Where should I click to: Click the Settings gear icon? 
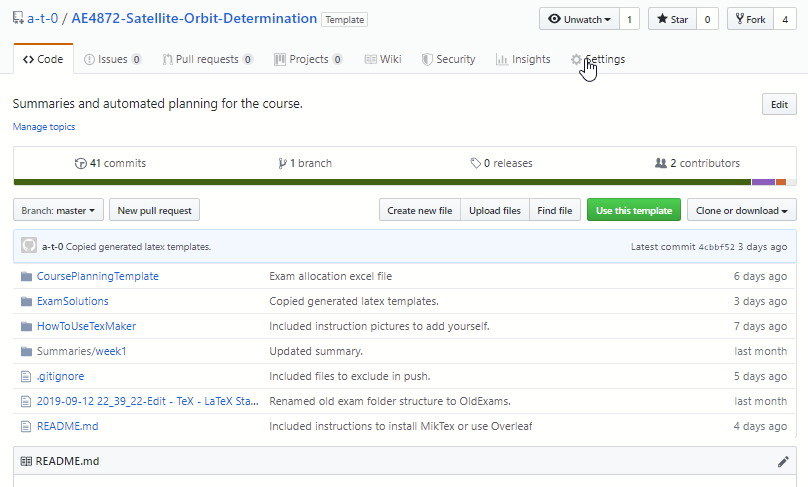[x=576, y=60]
